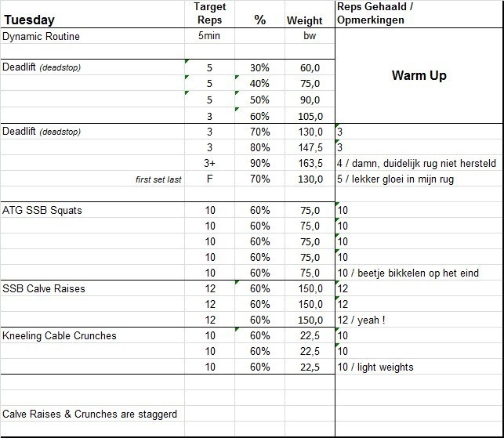
Task: Click the Target Reps column header
Action: [x=209, y=13]
